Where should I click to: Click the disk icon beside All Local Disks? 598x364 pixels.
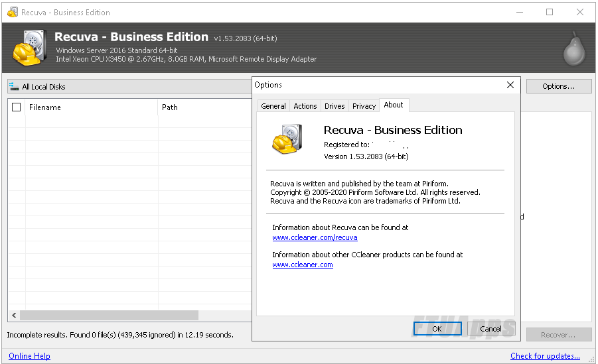point(14,86)
